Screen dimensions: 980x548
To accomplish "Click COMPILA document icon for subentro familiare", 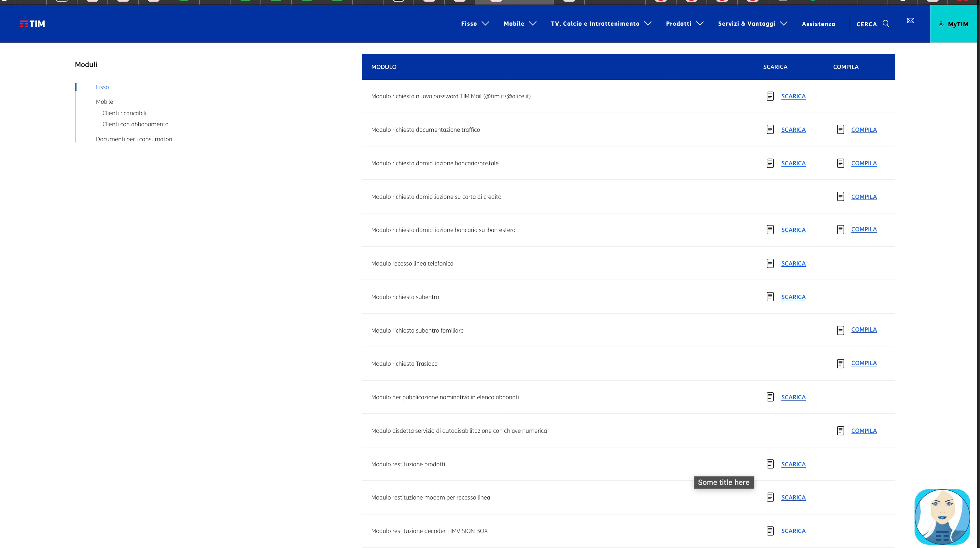I will [840, 331].
